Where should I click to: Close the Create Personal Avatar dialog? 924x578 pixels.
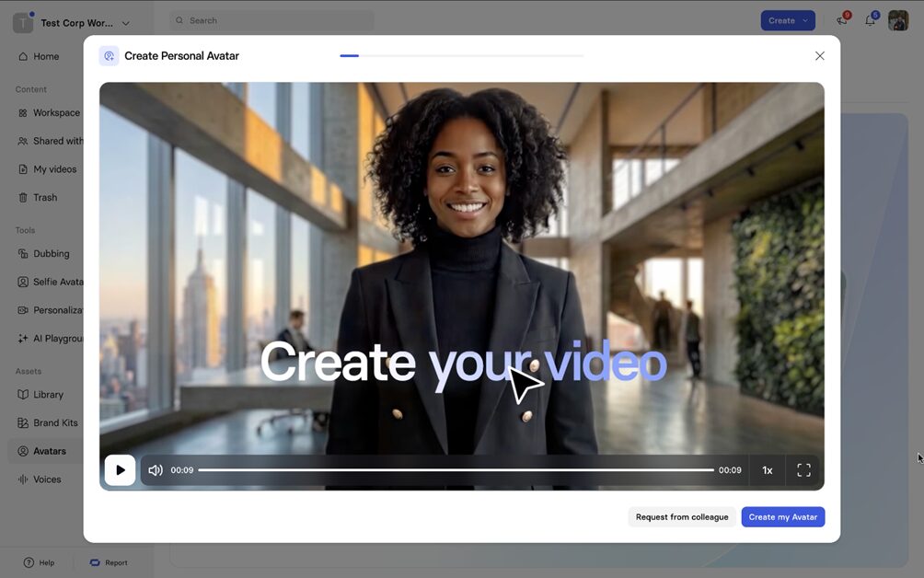point(819,56)
